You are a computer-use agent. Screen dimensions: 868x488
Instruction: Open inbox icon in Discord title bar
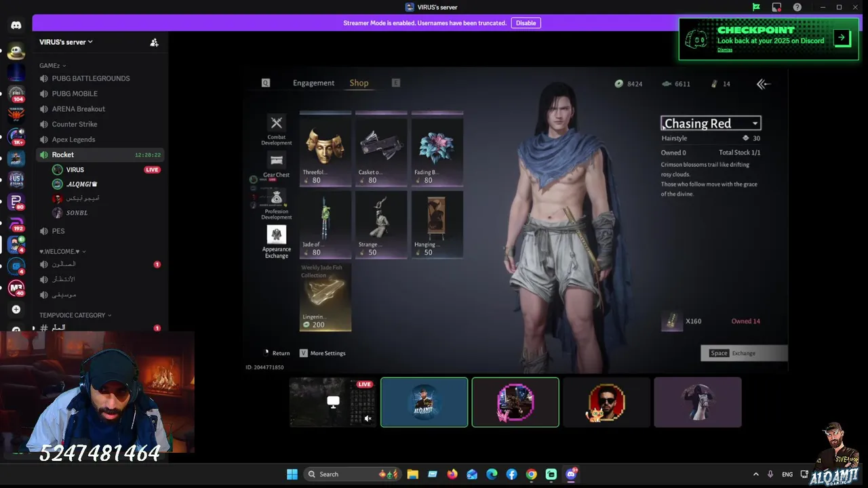coord(776,7)
